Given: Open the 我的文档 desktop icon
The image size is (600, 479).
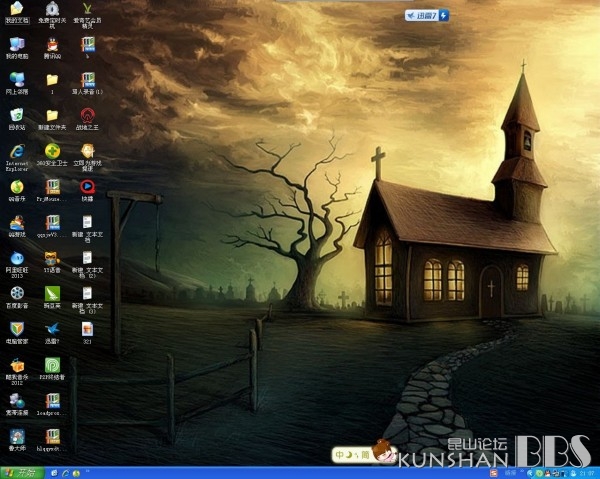Looking at the screenshot, I should (17, 13).
